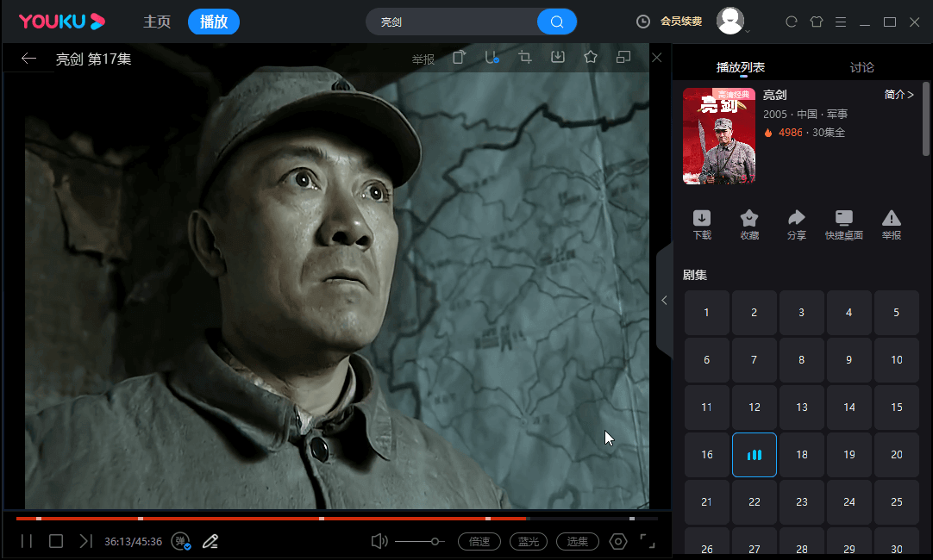This screenshot has height=560, width=933.
Task: Click 收藏 favorite in the side panel
Action: click(749, 226)
